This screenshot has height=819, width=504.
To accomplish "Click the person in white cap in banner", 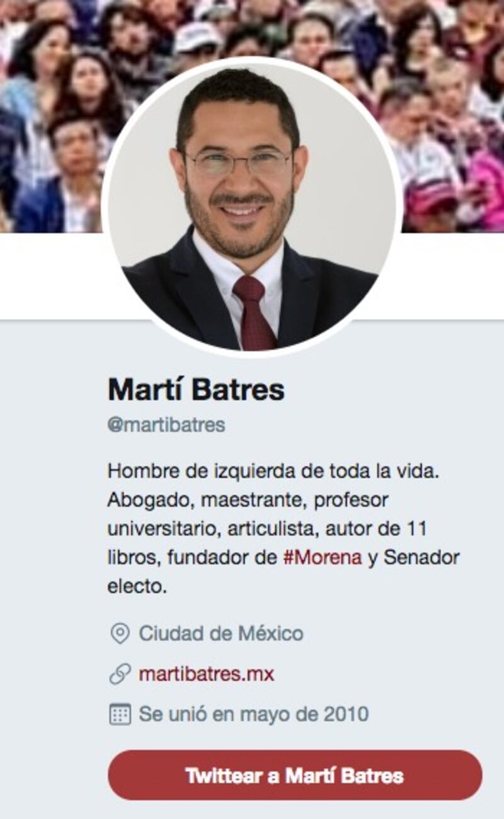I will point(198,39).
